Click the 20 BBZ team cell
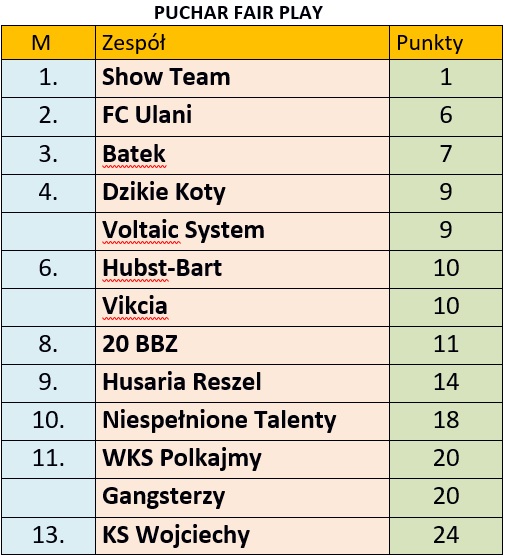Viewport: 505px width, 558px height. point(242,346)
